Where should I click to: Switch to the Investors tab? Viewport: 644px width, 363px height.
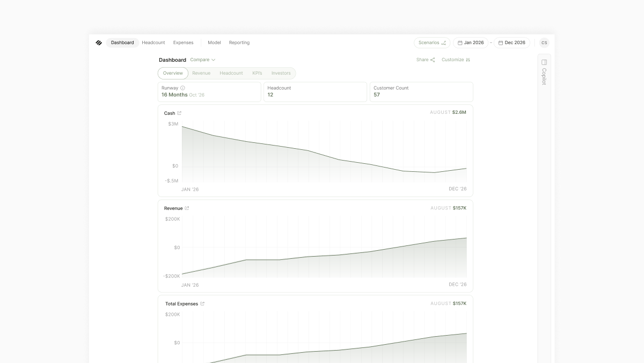pos(281,73)
